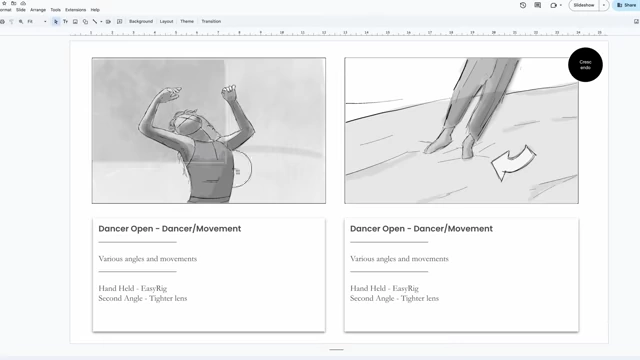
Task: Click the zoom magnifier icon
Action: [x=21, y=22]
